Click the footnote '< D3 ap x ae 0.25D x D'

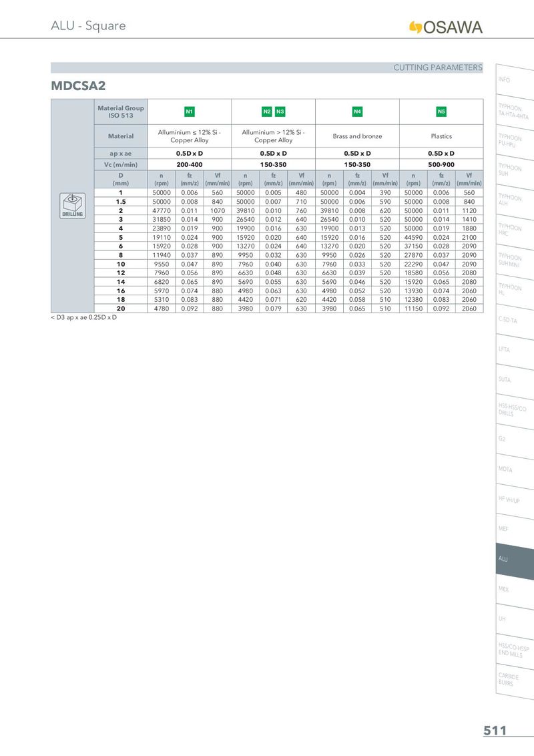84,317
